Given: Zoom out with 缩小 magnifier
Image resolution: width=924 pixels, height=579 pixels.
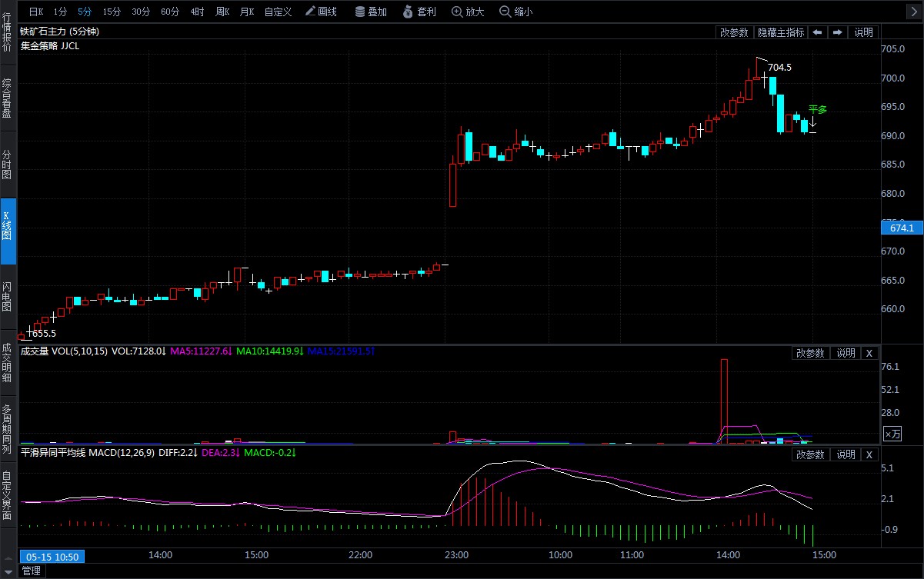Looking at the screenshot, I should (515, 12).
